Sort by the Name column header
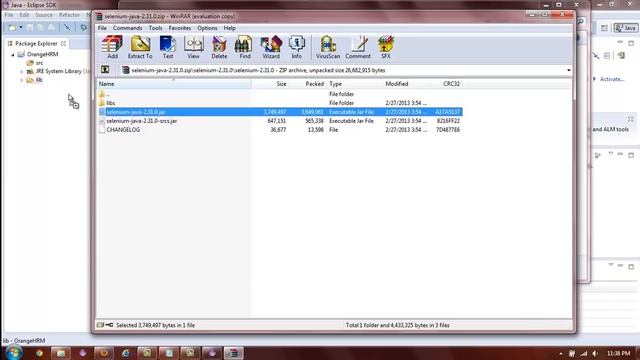The image size is (640, 360). [174, 84]
